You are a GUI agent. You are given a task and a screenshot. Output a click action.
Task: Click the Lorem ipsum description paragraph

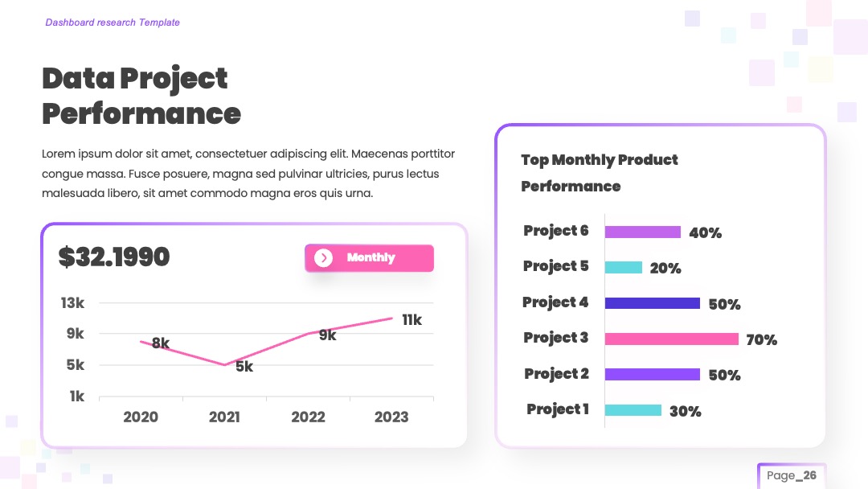pyautogui.click(x=248, y=174)
